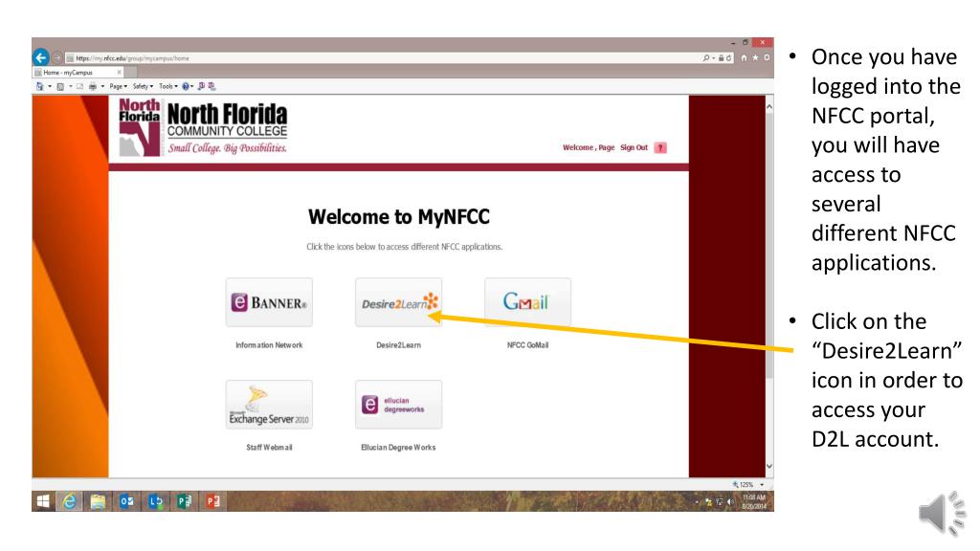Viewport: 980px width, 551px height.
Task: Click the Print icon in command bar
Action: click(93, 86)
